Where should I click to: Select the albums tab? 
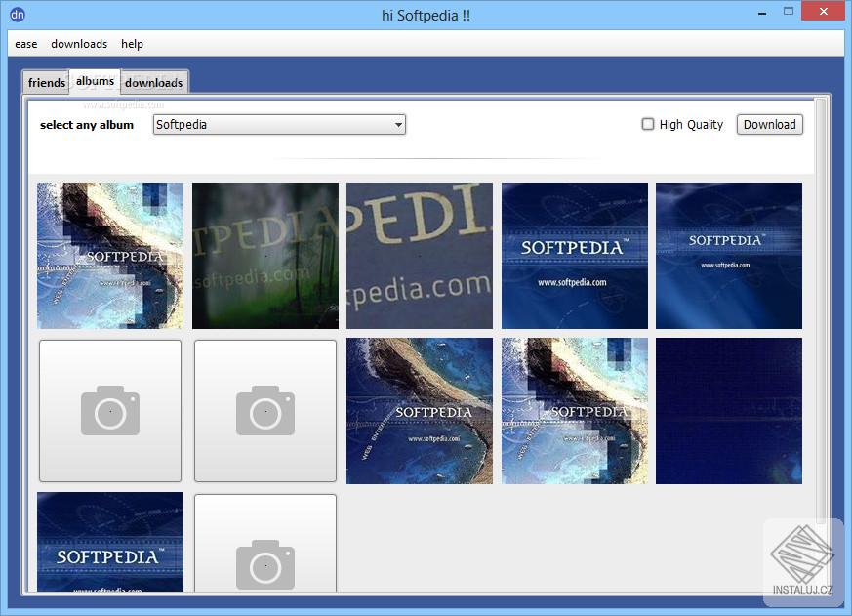coord(95,81)
